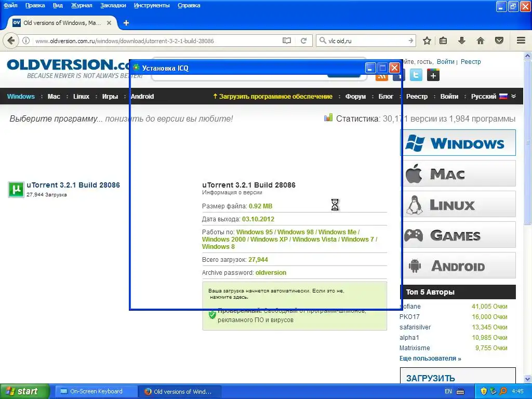Click the green uTorrent program icon
The image size is (532, 399).
pos(16,189)
